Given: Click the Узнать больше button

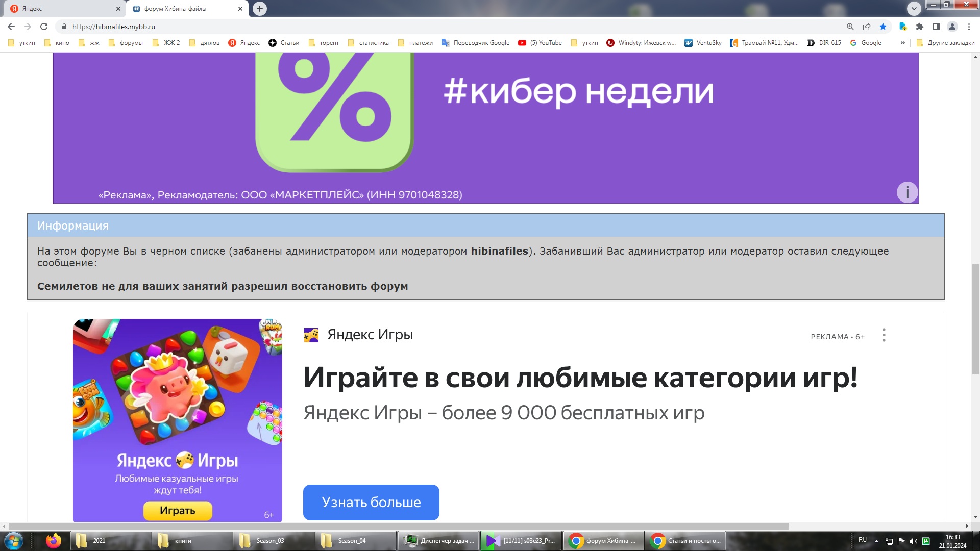Looking at the screenshot, I should tap(371, 503).
